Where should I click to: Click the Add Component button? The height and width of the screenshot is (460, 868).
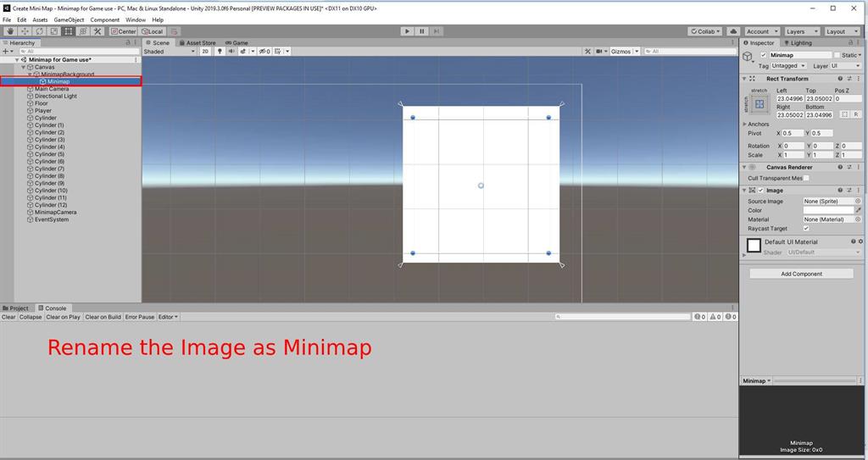[801, 274]
